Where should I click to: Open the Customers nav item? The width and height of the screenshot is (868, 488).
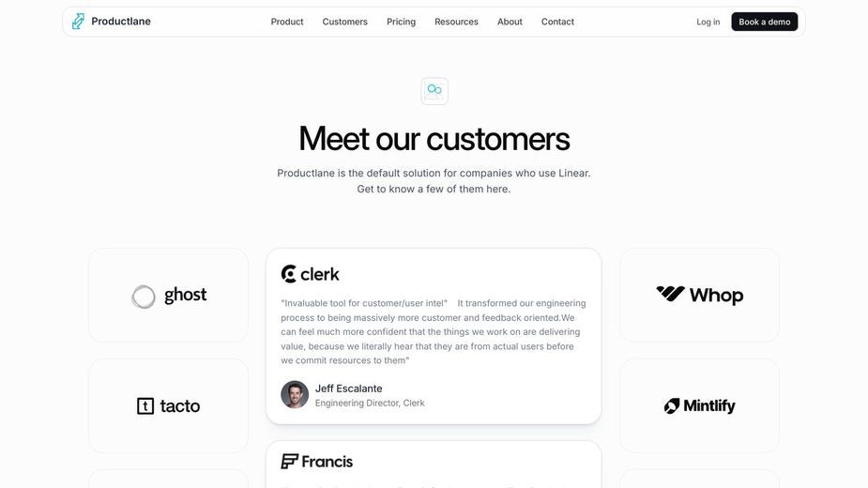tap(345, 22)
